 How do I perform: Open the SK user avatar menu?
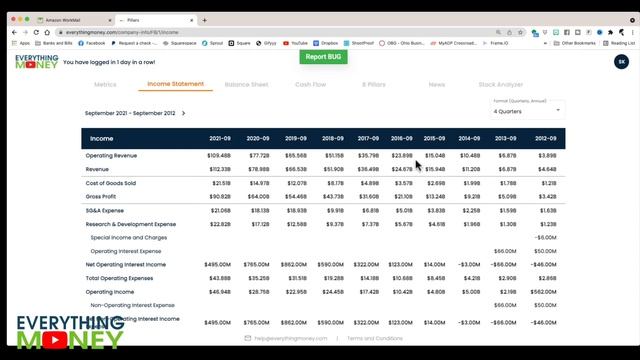pyautogui.click(x=621, y=62)
